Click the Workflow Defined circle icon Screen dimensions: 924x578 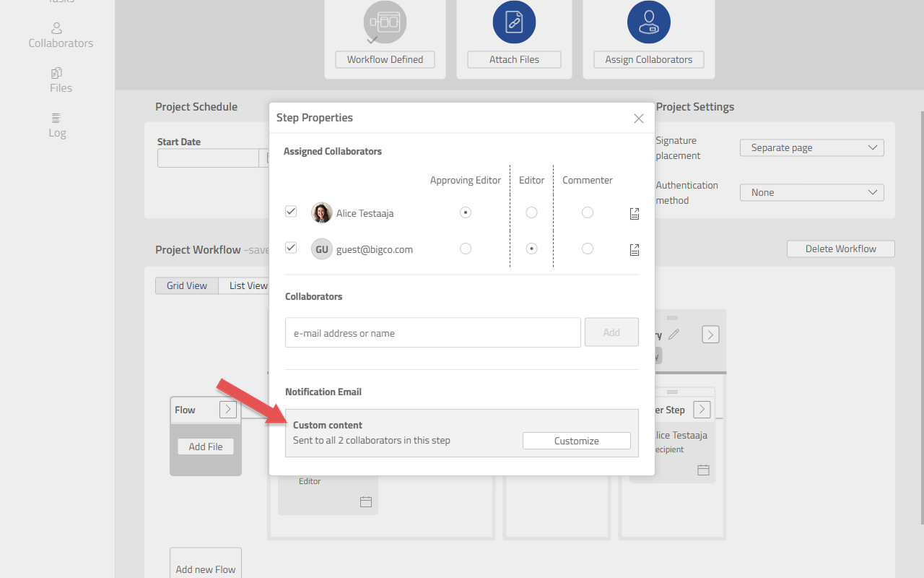[385, 22]
